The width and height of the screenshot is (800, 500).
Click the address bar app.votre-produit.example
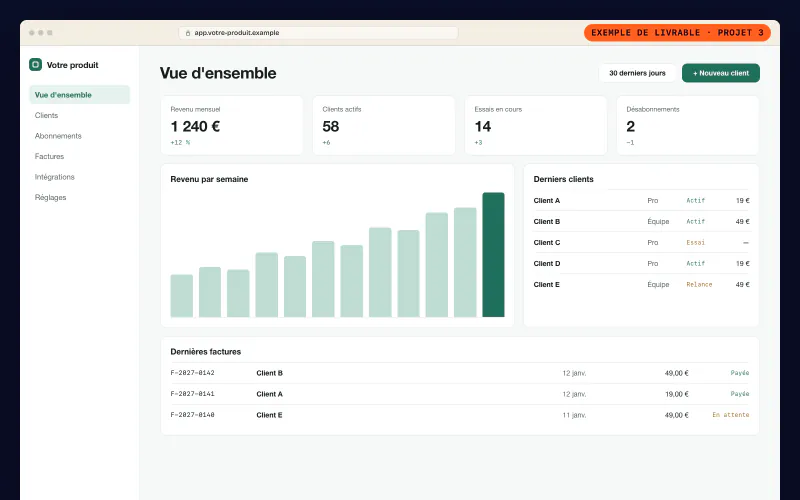pyautogui.click(x=318, y=33)
